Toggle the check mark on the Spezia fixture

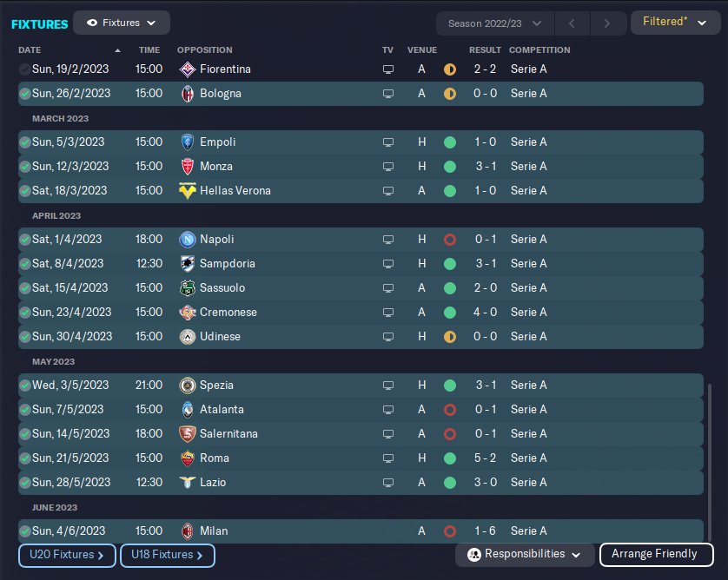pyautogui.click(x=24, y=385)
